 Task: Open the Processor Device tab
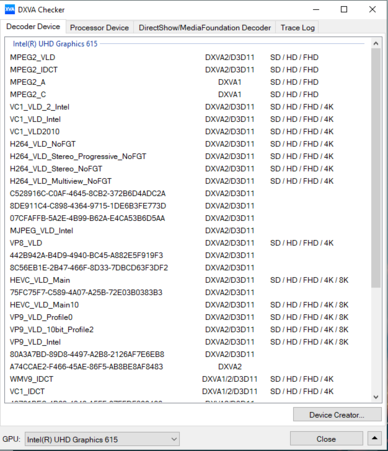click(99, 28)
